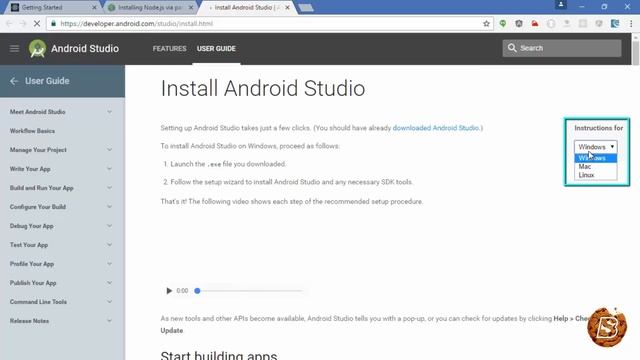Bookmark this page with the star
The image size is (640, 360).
[486, 24]
